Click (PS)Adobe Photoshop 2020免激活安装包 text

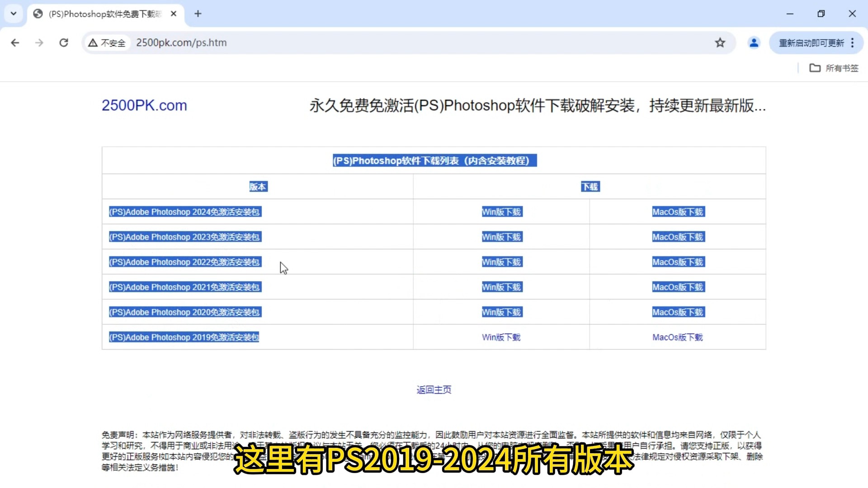tap(185, 312)
